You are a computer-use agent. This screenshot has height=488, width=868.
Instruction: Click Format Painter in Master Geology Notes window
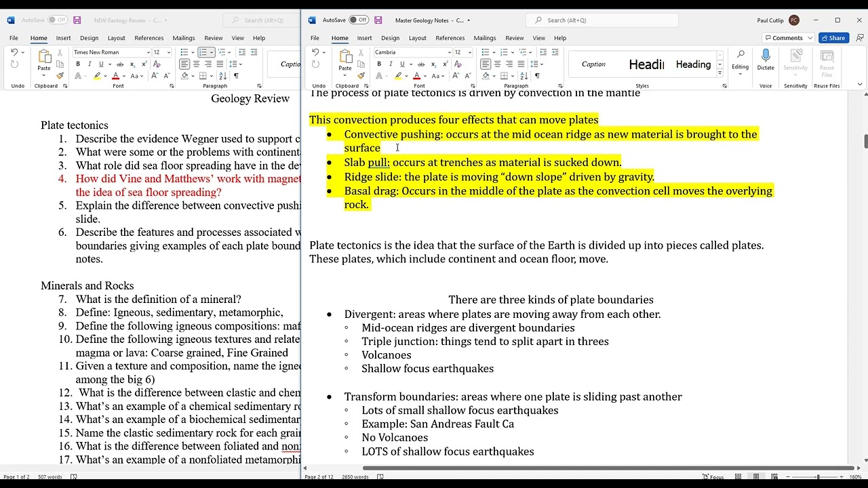[x=361, y=76]
